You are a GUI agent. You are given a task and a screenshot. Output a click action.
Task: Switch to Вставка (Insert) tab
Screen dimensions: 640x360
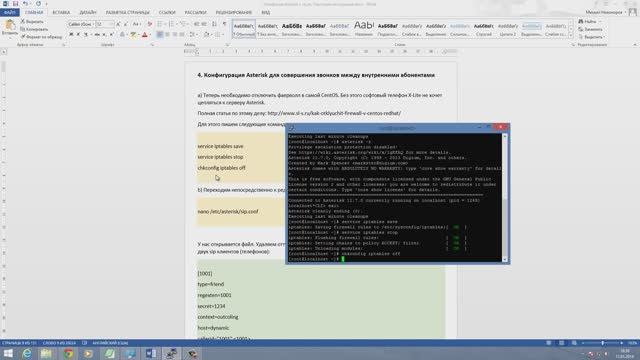(61, 12)
